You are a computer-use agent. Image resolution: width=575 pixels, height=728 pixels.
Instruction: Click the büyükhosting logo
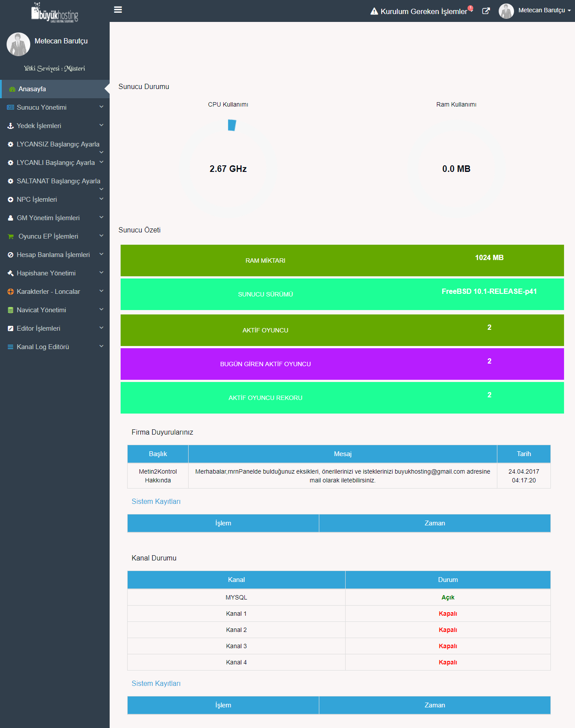[x=54, y=13]
